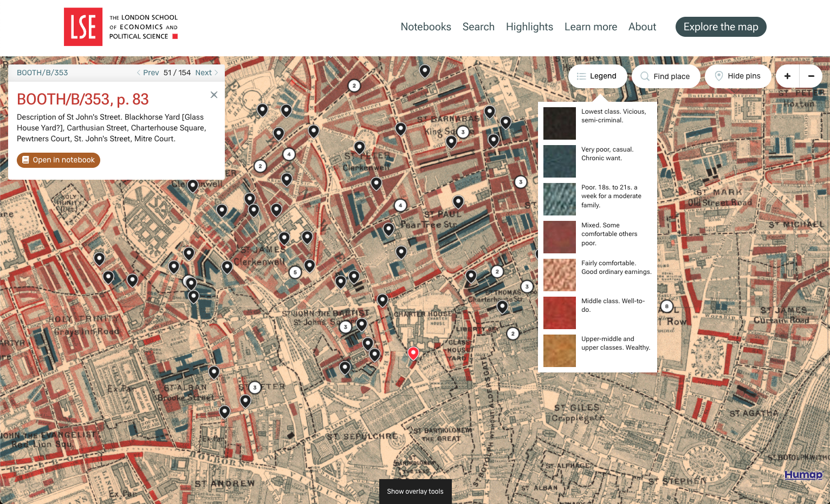
Task: Click the Upper-middle wealthy yellow swatch
Action: (560, 351)
